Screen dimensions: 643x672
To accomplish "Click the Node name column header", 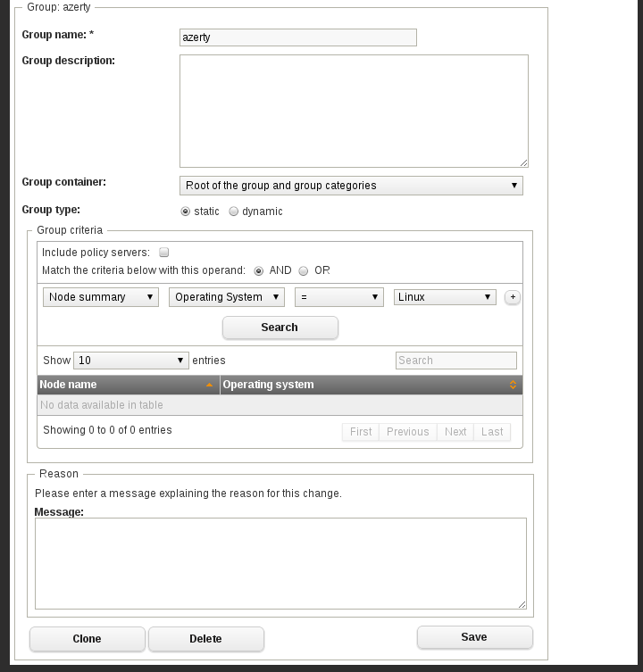I will point(129,385).
